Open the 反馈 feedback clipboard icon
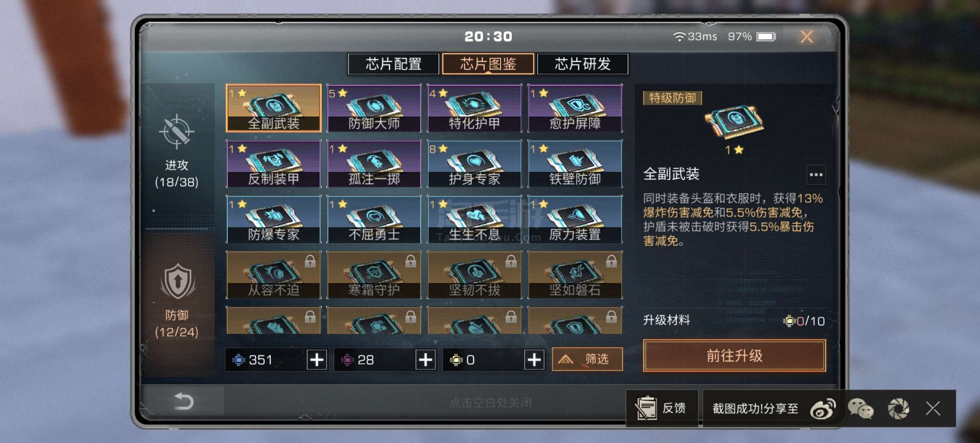This screenshot has width=980, height=443. tap(646, 408)
